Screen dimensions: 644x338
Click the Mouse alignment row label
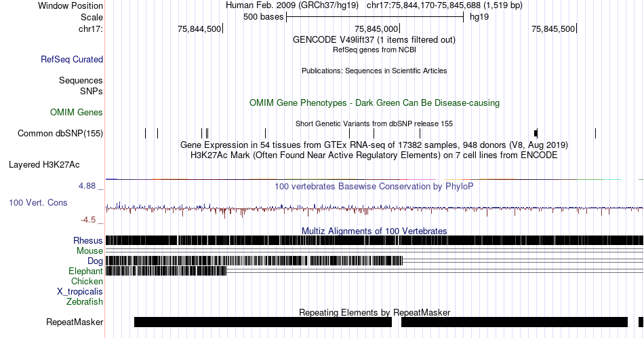click(x=89, y=251)
